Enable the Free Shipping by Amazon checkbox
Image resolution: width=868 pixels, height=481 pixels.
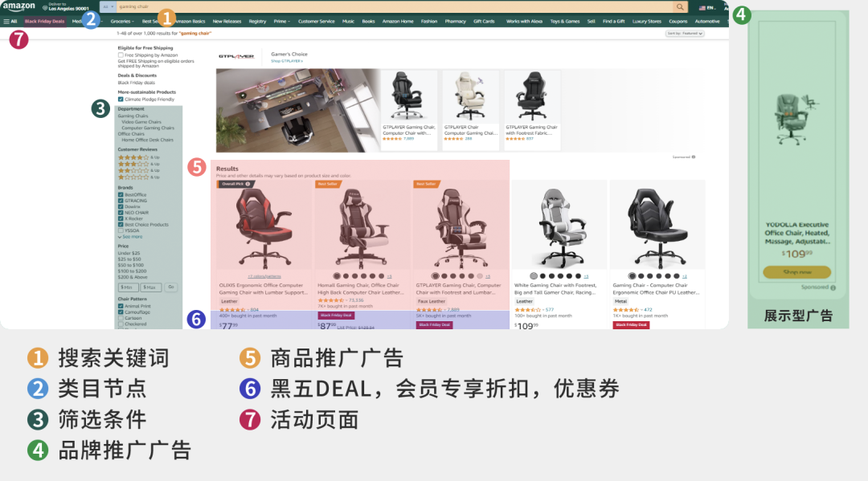point(121,54)
